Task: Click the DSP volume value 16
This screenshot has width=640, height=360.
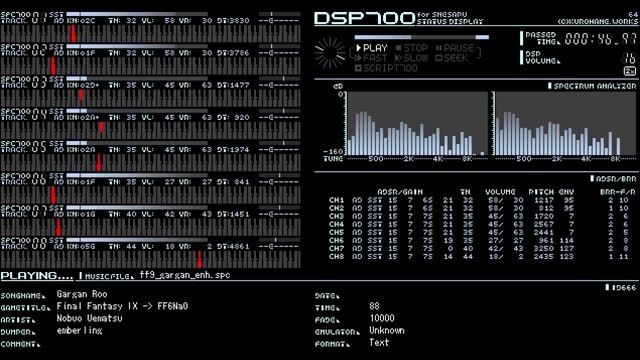Action: [629, 59]
